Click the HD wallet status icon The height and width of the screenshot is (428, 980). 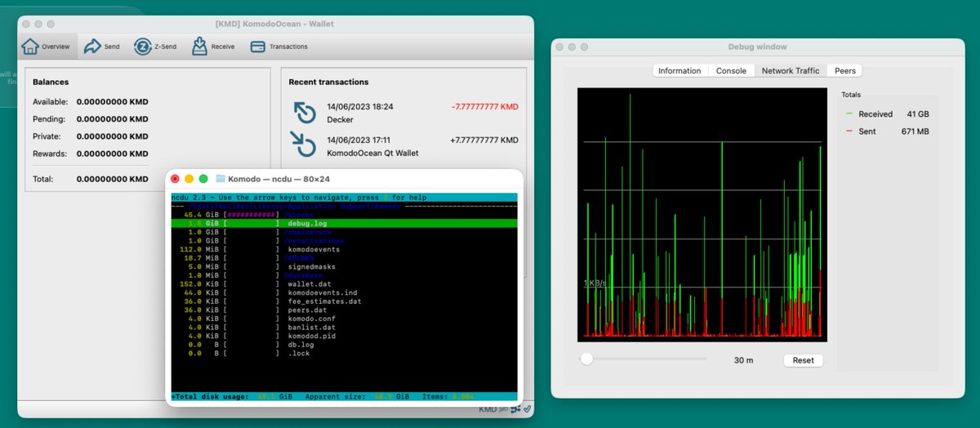point(504,409)
